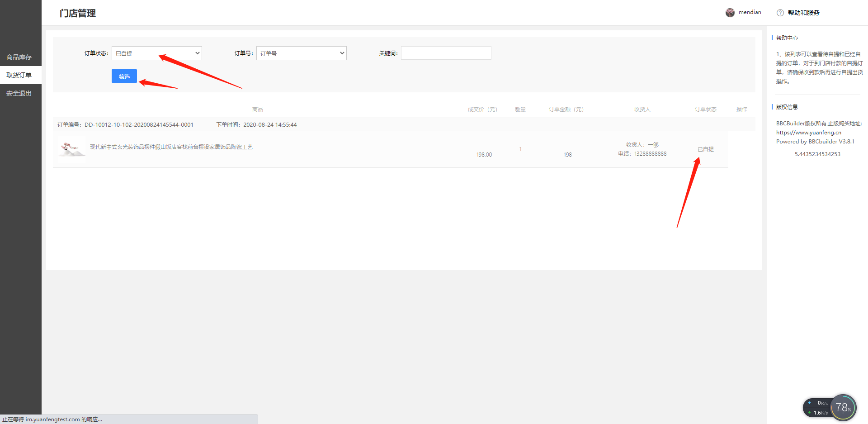Click the 成交价 (元) column header
Screen dimensions: 868x424
482,110
